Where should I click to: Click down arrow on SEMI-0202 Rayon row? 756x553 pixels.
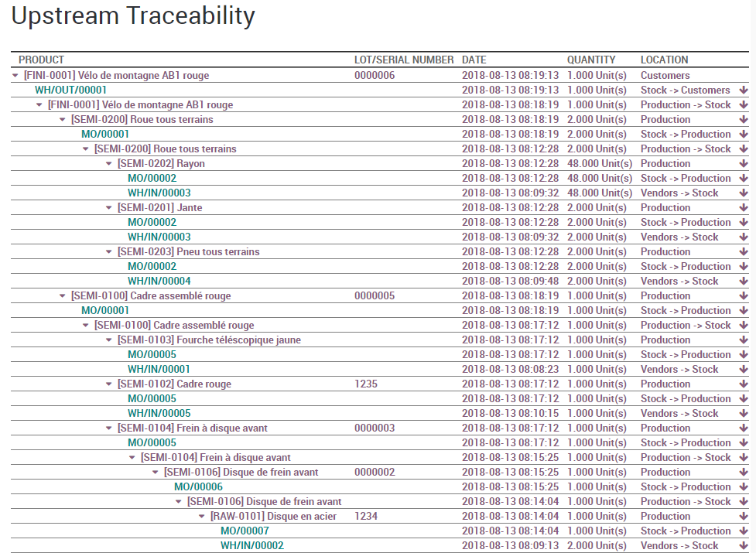[x=743, y=164]
